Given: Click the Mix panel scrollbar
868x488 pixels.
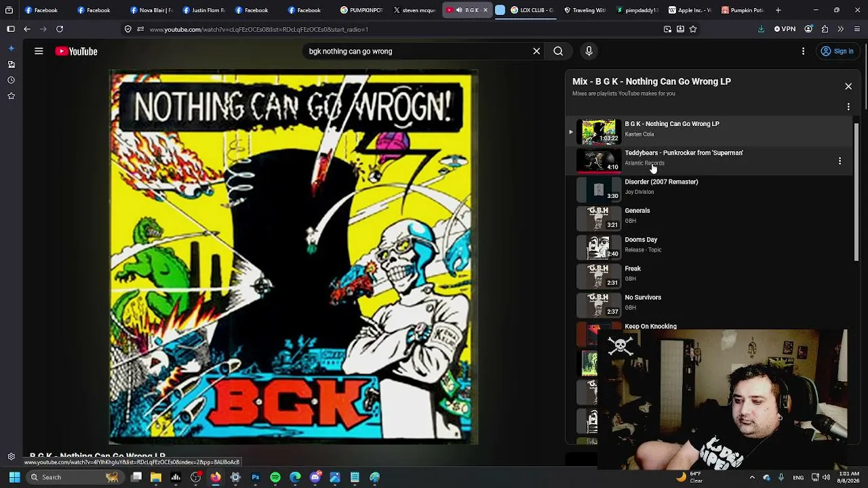Looking at the screenshot, I should (856, 192).
